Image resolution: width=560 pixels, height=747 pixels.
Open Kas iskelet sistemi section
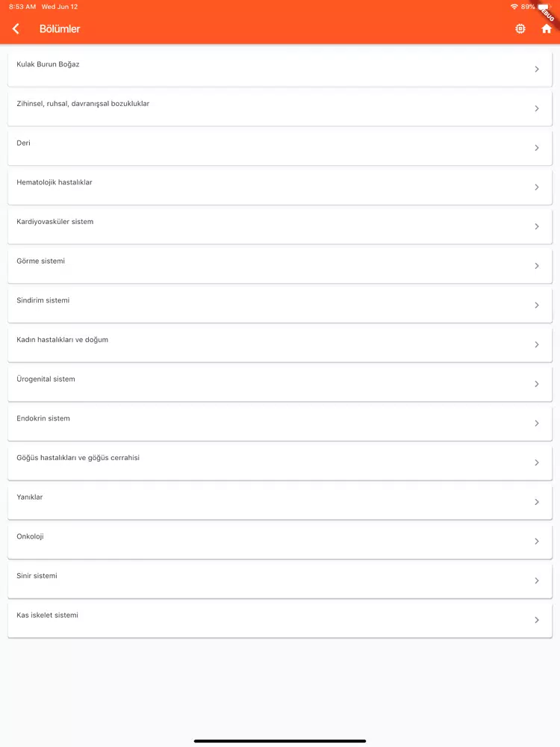pos(280,620)
